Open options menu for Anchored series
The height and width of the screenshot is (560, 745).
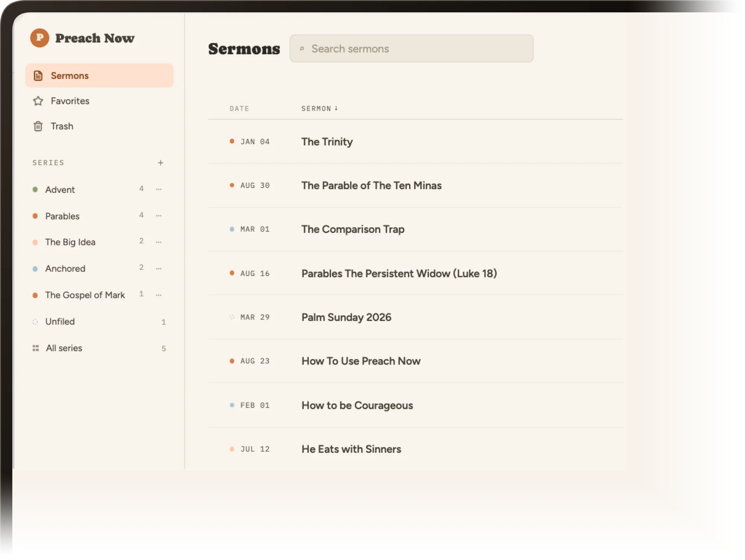159,268
